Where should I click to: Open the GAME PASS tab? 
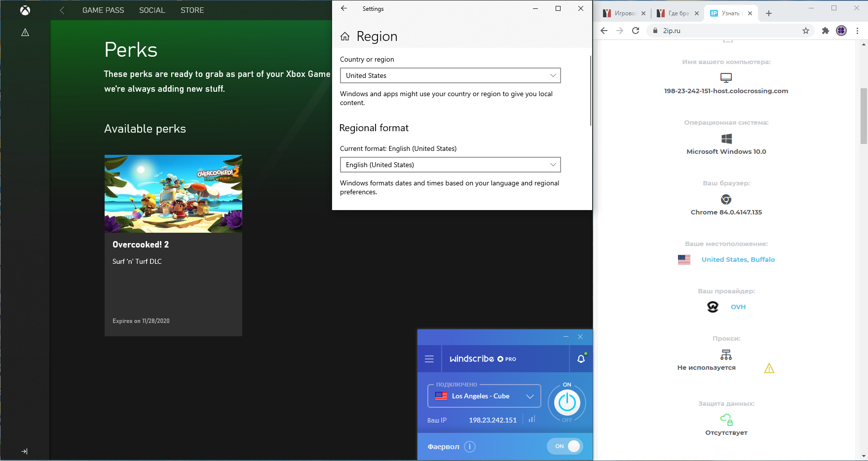[103, 10]
